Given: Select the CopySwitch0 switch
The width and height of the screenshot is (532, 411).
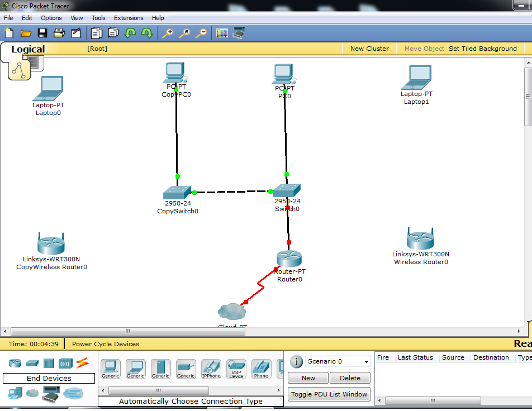Looking at the screenshot, I should point(177,193).
